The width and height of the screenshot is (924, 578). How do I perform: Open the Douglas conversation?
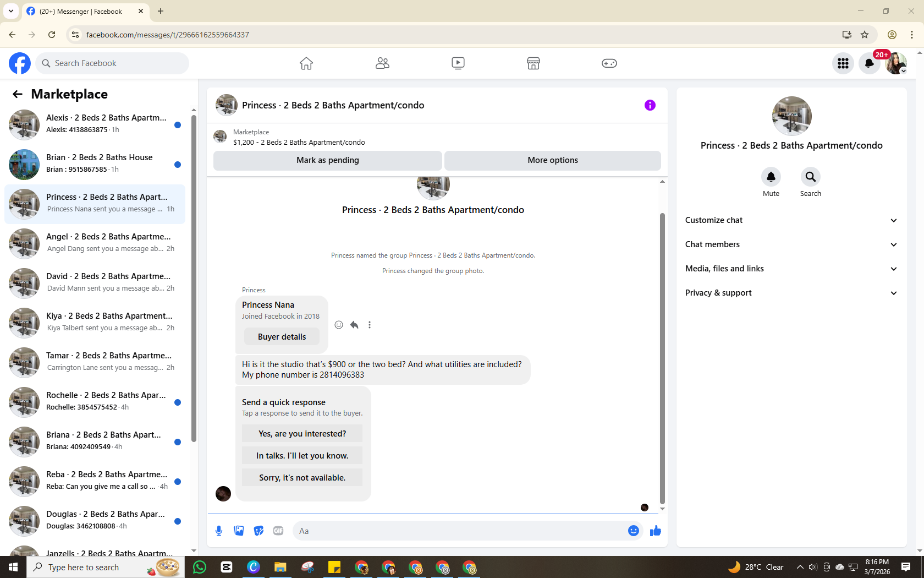click(95, 521)
